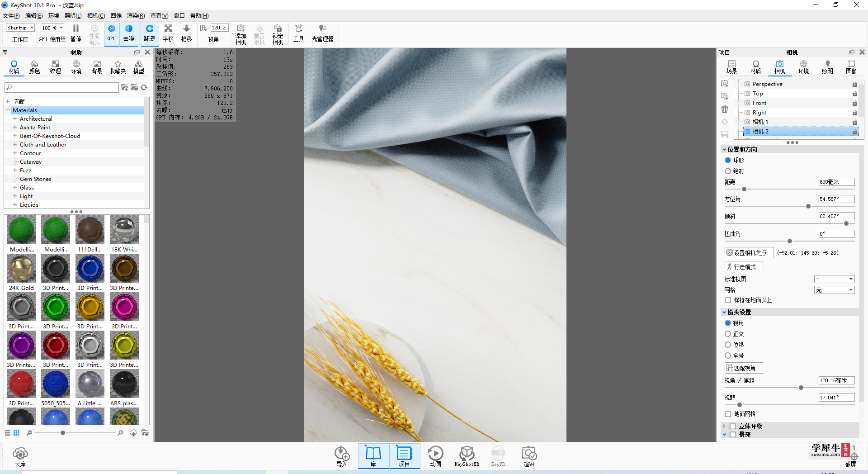868x474 pixels.
Task: Adjust the library thumbnail size slider
Action: (x=63, y=433)
